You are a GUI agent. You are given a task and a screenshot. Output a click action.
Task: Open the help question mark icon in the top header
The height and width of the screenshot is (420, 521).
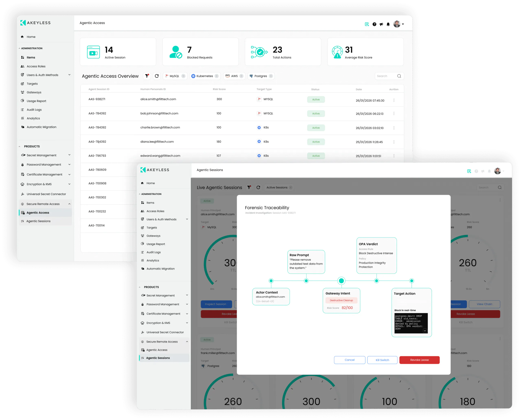[374, 24]
